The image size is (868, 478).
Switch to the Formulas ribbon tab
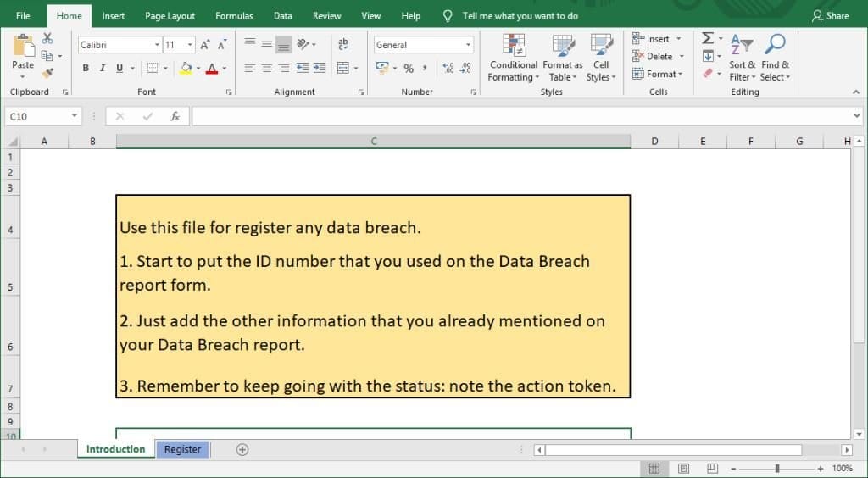point(234,16)
